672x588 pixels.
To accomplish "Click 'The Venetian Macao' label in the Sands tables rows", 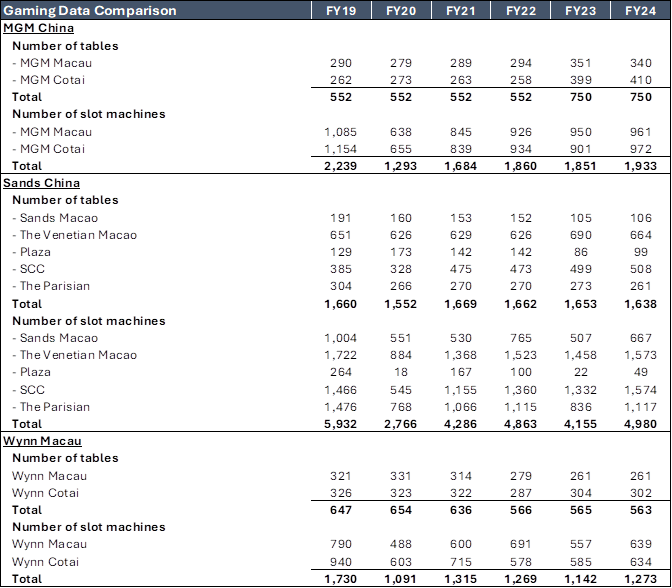I will [78, 235].
